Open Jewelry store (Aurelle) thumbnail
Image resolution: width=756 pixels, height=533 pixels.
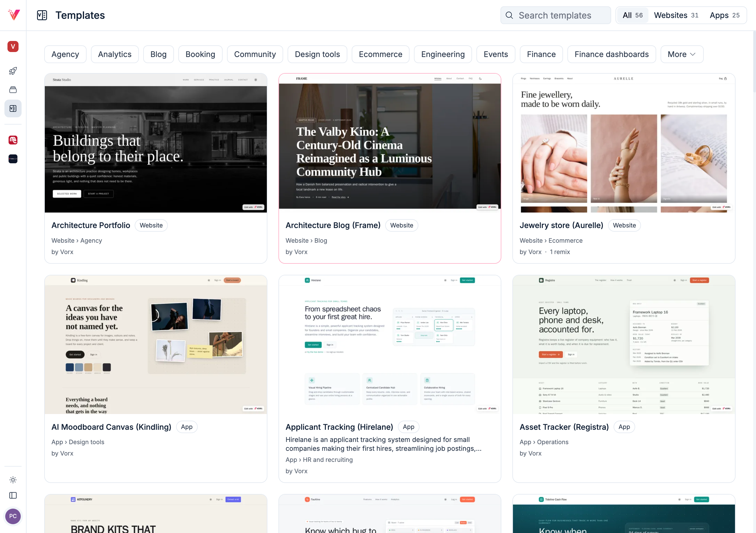tap(624, 143)
